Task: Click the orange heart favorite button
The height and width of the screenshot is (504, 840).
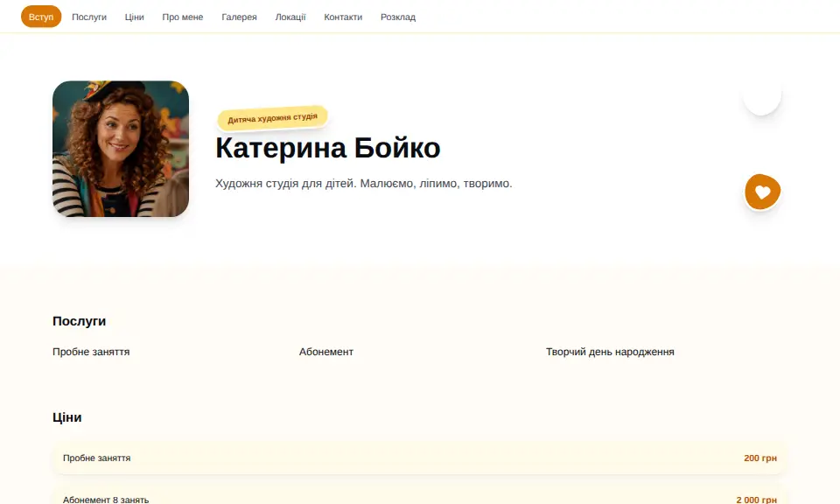Action: coord(762,192)
